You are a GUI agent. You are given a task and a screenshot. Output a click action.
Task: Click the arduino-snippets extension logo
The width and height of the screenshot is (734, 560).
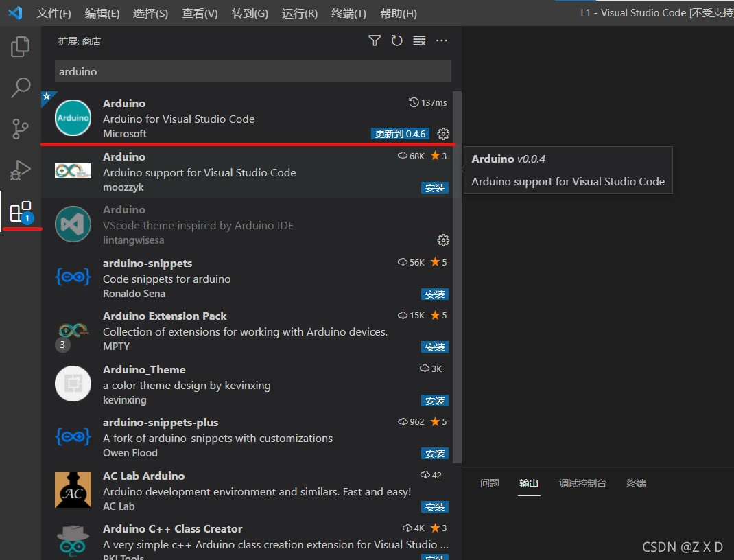73,277
